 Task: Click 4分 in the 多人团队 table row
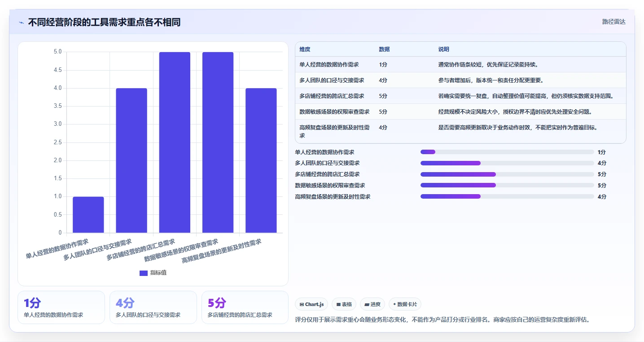(x=383, y=80)
